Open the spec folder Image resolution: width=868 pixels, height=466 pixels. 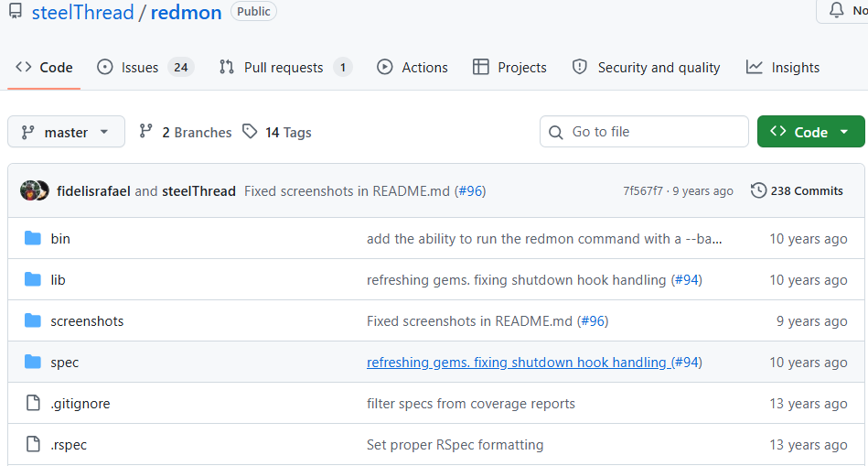pyautogui.click(x=65, y=363)
